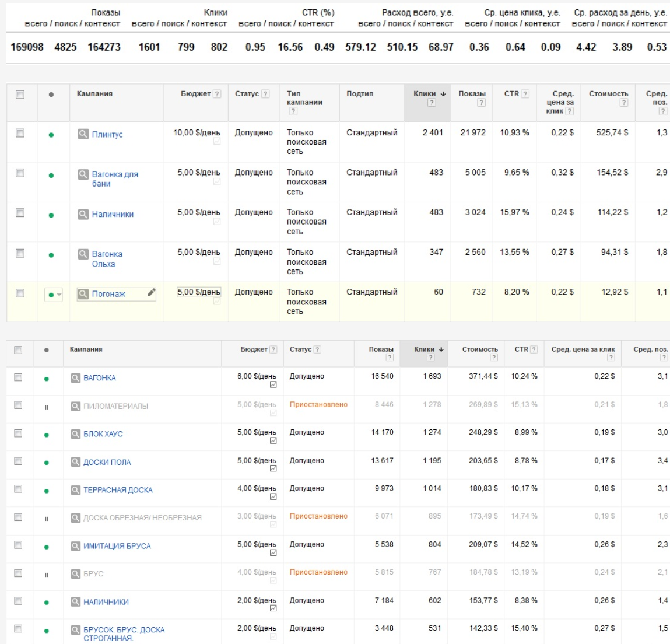
Task: Click the paused status icon for ПИЛОМАТЕРИАЛЫ
Action: coord(47,407)
